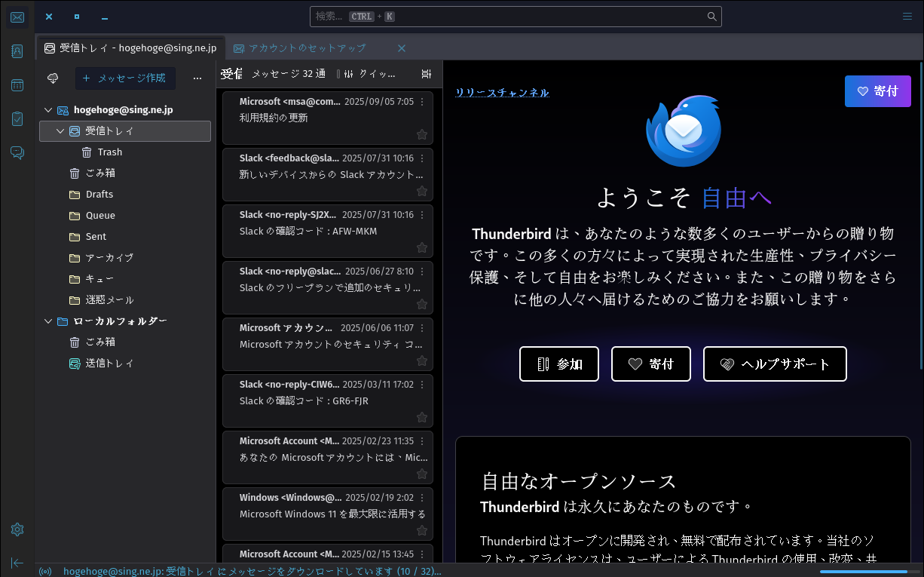The width and height of the screenshot is (924, 577).
Task: Open message list display options icon
Action: point(426,74)
